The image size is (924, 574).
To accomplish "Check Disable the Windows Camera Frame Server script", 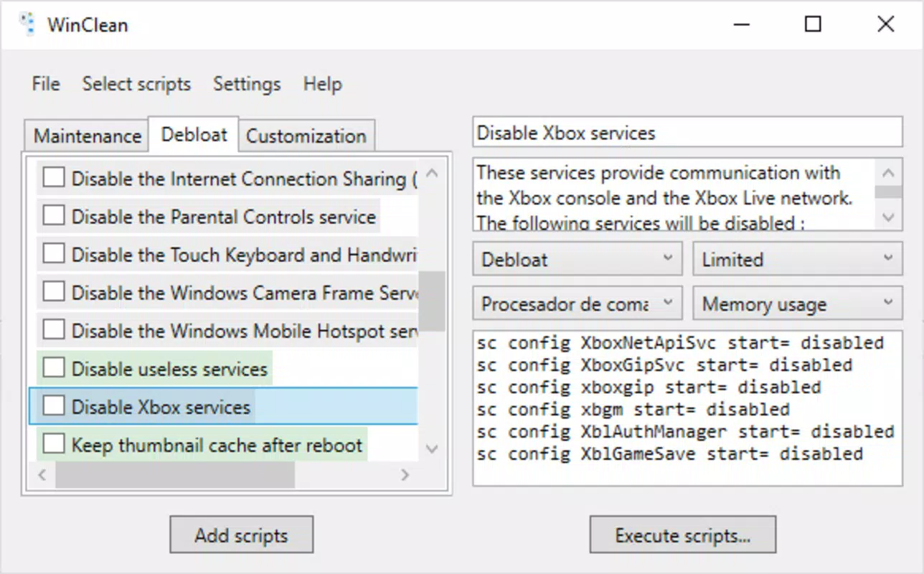I will click(x=54, y=292).
